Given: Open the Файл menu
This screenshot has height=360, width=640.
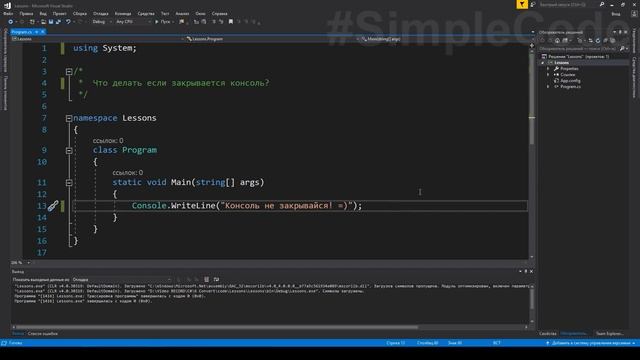Looking at the screenshot, I should (8, 13).
